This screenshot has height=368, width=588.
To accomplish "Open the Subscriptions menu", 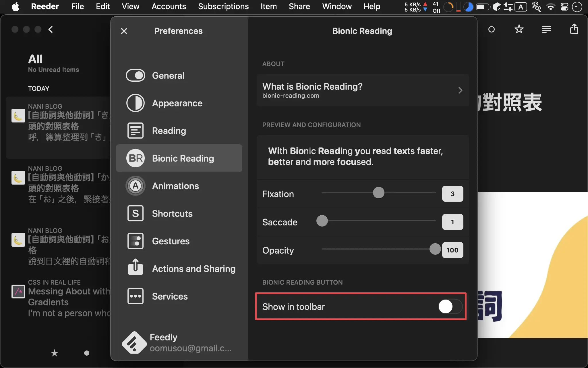I will click(223, 6).
